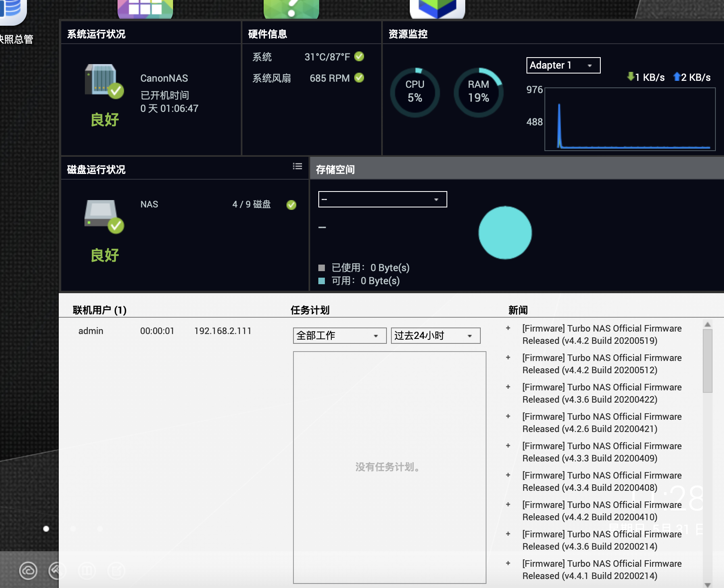Click the CPU usage gauge
This screenshot has height=588, width=724.
pos(415,92)
